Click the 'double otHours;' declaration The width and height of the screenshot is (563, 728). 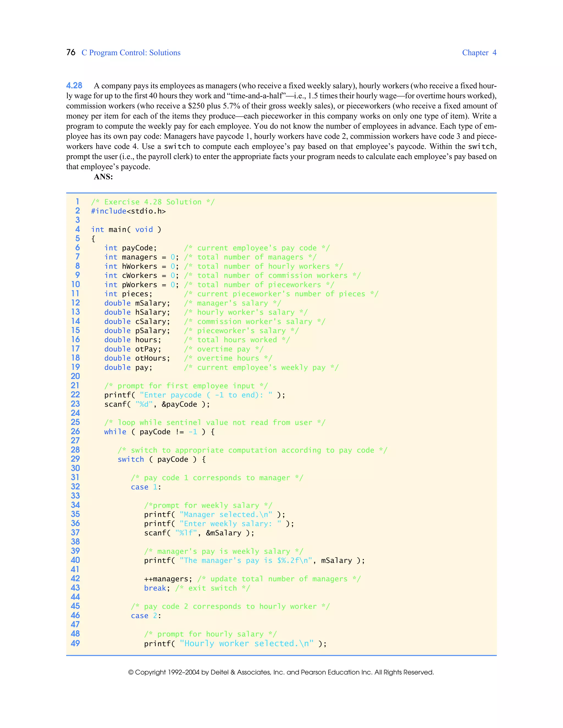[137, 358]
